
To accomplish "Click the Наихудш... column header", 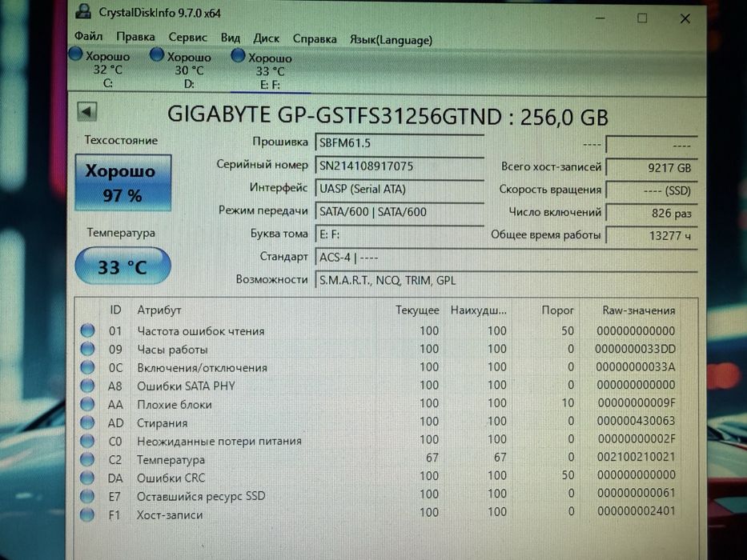I will [478, 310].
